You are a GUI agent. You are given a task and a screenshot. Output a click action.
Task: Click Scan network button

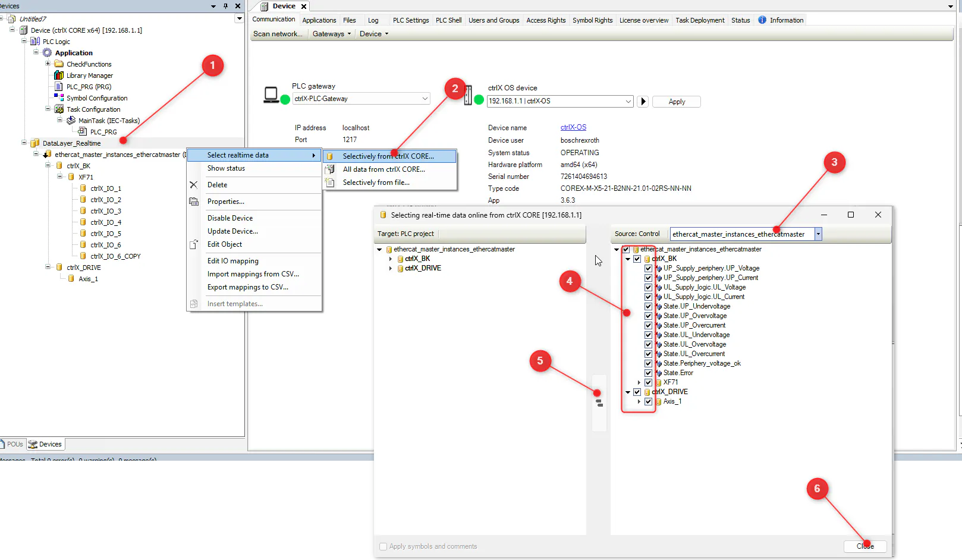point(278,34)
